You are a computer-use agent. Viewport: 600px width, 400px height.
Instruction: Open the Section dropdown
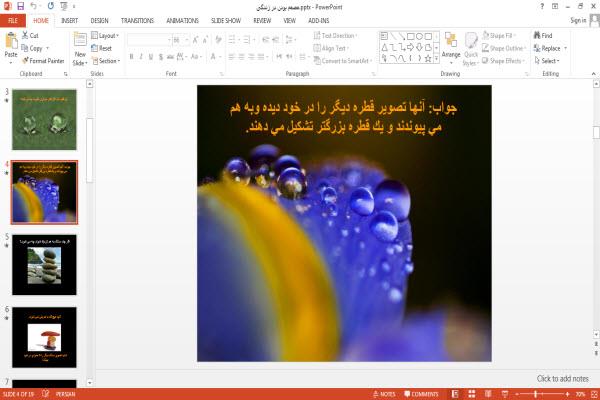[x=106, y=61]
